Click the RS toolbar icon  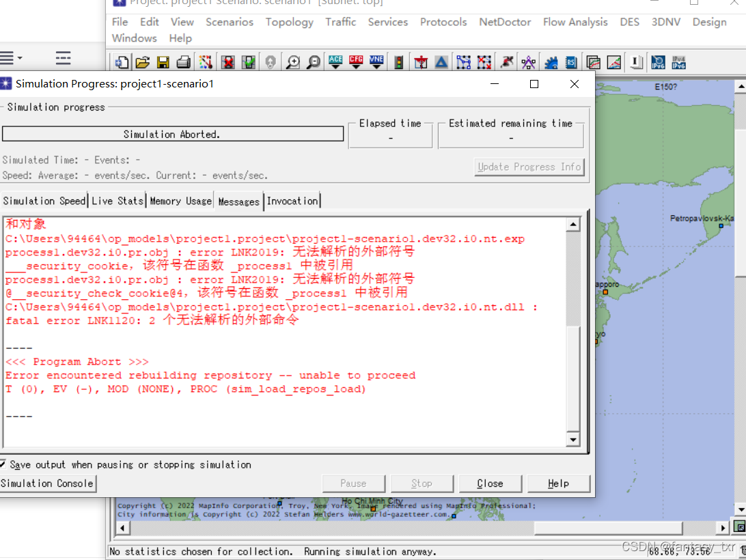[x=571, y=62]
